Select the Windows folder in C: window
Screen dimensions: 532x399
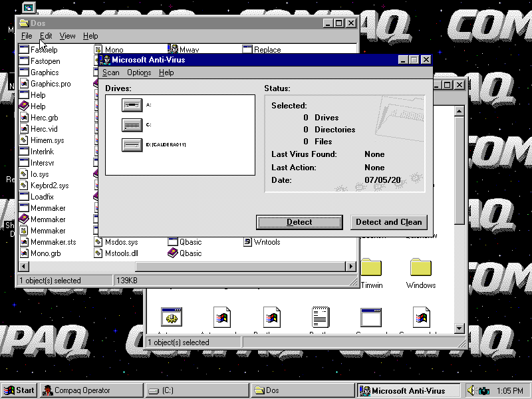[421, 268]
